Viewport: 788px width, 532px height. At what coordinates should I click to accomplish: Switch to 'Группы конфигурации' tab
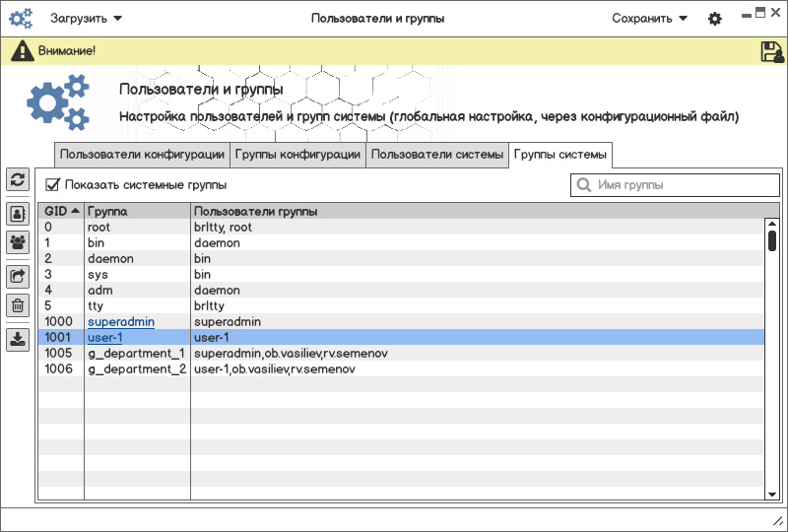[297, 155]
